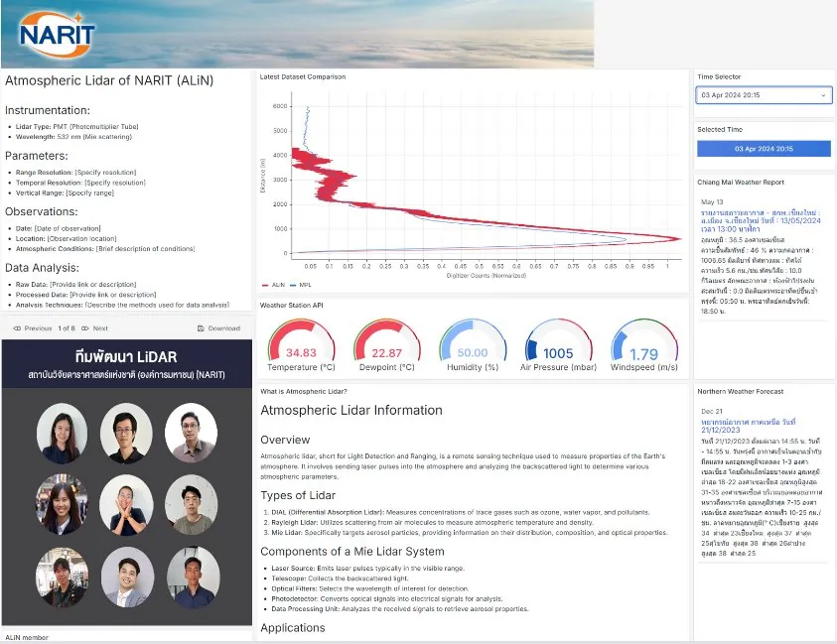This screenshot has height=644, width=837.
Task: Advance to the Next slide
Action: (x=94, y=328)
